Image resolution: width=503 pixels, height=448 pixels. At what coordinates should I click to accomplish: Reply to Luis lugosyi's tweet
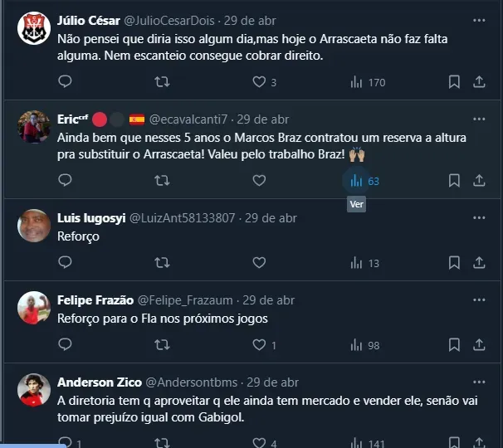coord(66,263)
